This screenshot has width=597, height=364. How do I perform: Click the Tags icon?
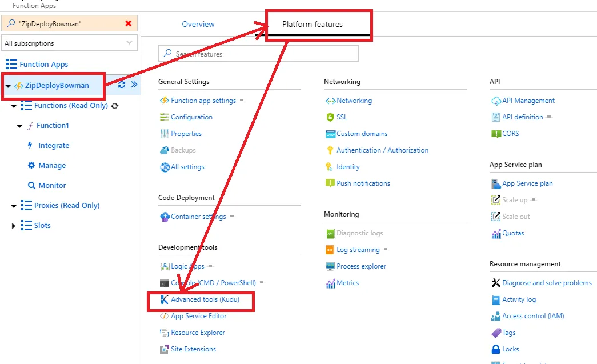(496, 333)
